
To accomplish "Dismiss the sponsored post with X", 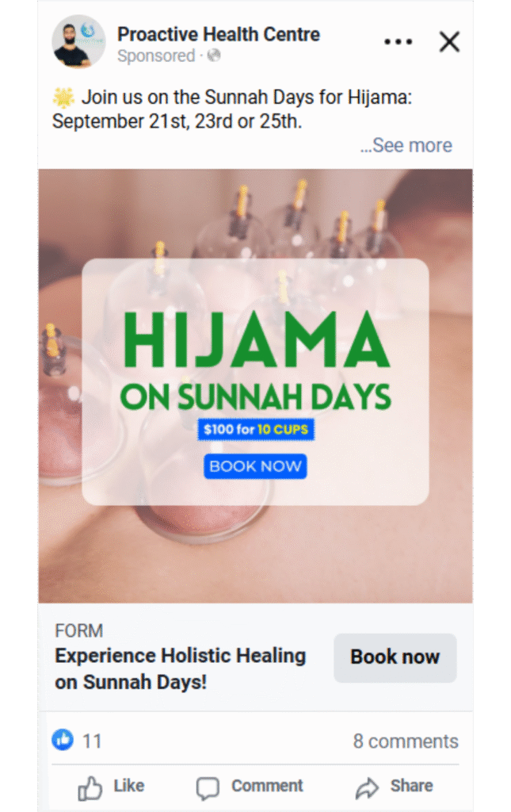I will [x=449, y=41].
